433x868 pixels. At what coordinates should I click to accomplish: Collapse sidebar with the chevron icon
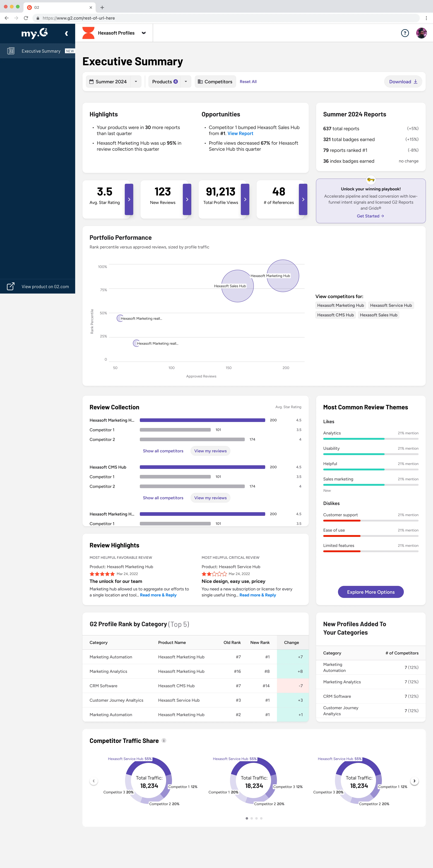66,33
